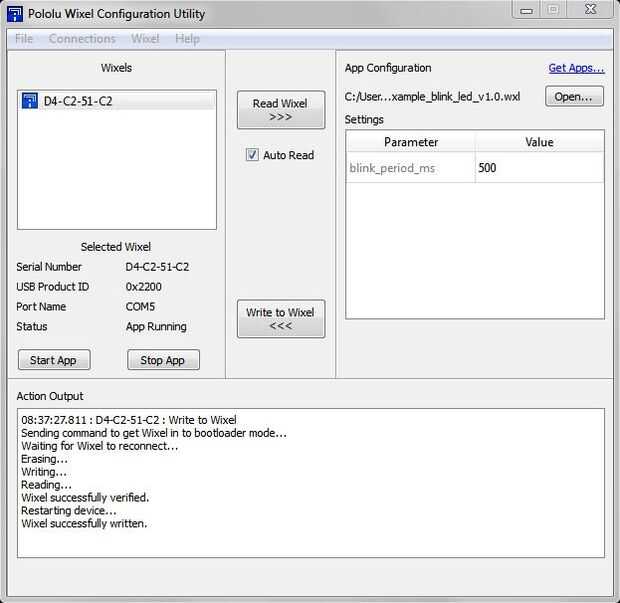Click the 'Wixel successfully verified.' log line
The height and width of the screenshot is (603, 620).
pos(85,497)
